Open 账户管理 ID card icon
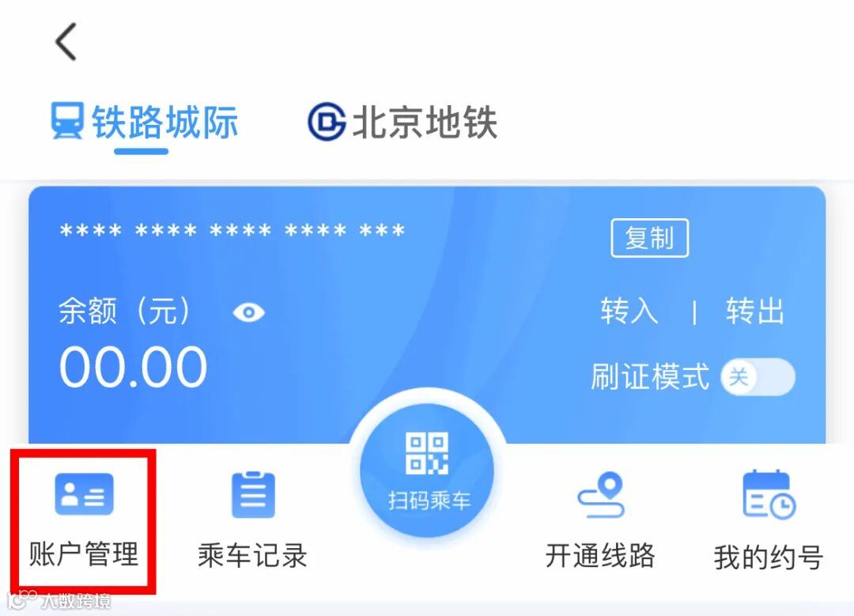The image size is (854, 616). pos(84,494)
